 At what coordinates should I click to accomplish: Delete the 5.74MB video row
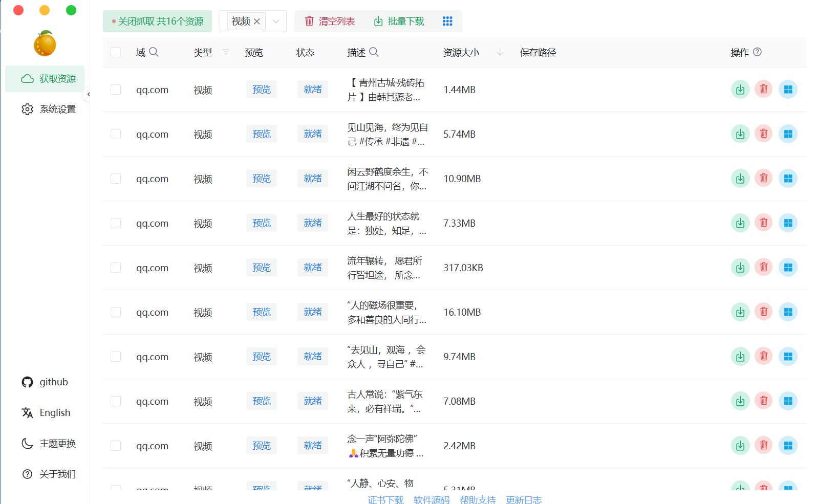tap(763, 134)
